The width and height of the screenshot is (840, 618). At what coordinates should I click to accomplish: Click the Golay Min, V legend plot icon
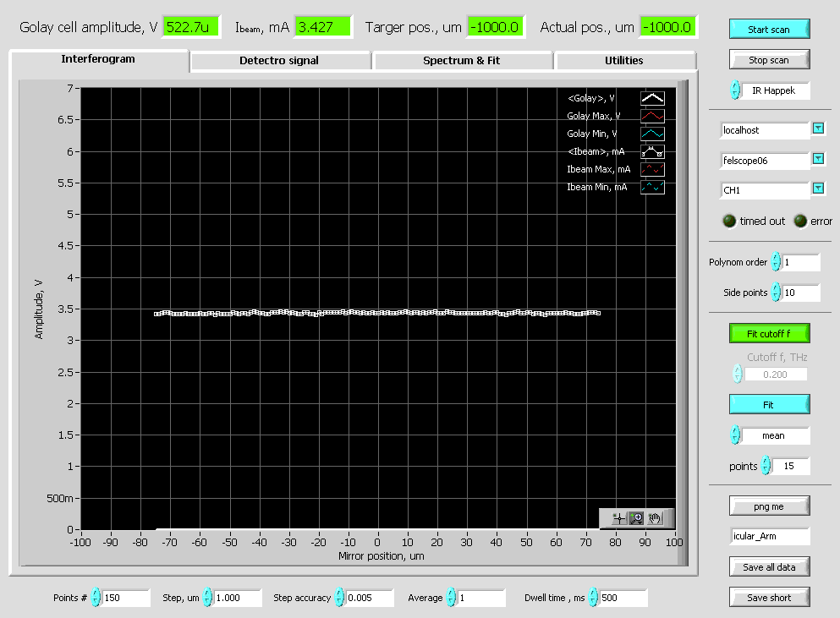(652, 134)
